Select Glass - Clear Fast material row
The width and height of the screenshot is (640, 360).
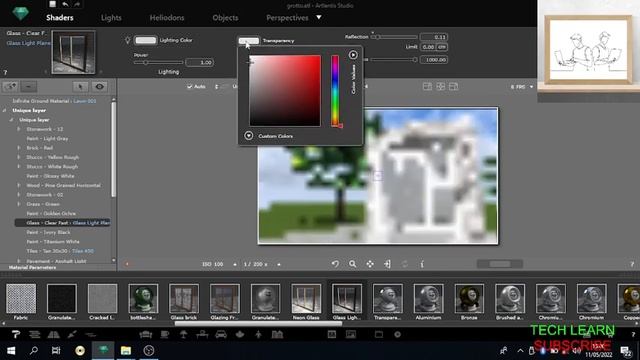click(62, 223)
